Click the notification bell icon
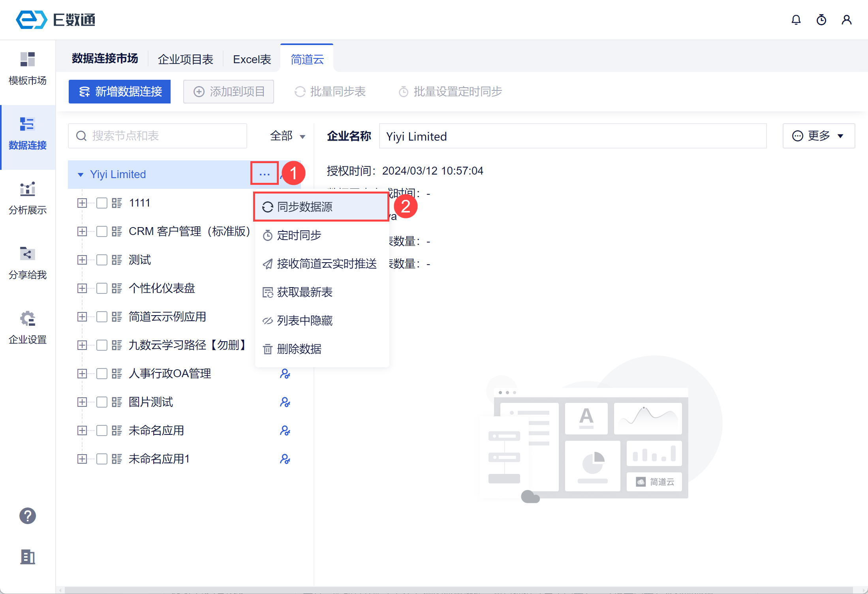This screenshot has height=594, width=868. pos(796,20)
